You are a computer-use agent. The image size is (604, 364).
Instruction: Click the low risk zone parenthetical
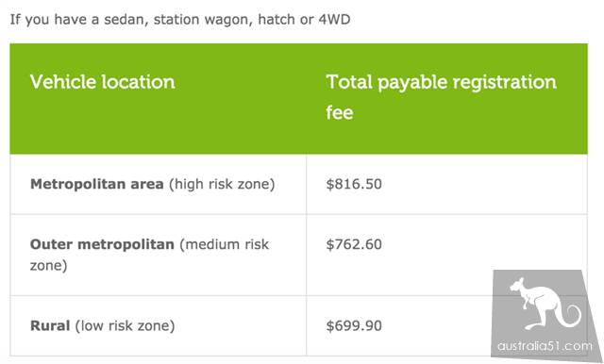tap(125, 326)
